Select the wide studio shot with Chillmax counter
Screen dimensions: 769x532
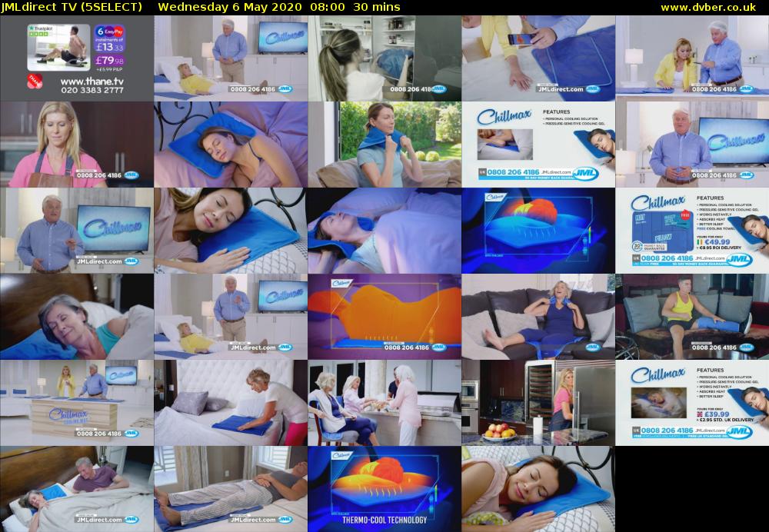[77, 403]
